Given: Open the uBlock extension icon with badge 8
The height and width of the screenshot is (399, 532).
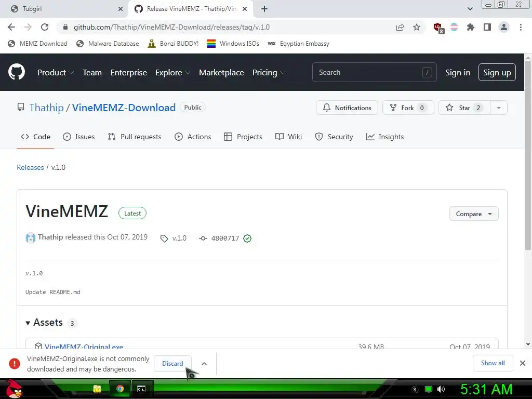Looking at the screenshot, I should 438,28.
